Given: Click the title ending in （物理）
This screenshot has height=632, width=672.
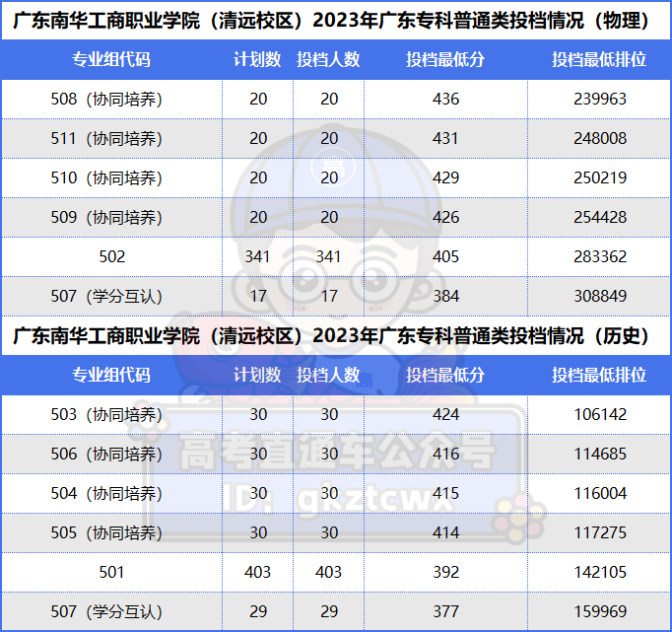Looking at the screenshot, I should [331, 20].
